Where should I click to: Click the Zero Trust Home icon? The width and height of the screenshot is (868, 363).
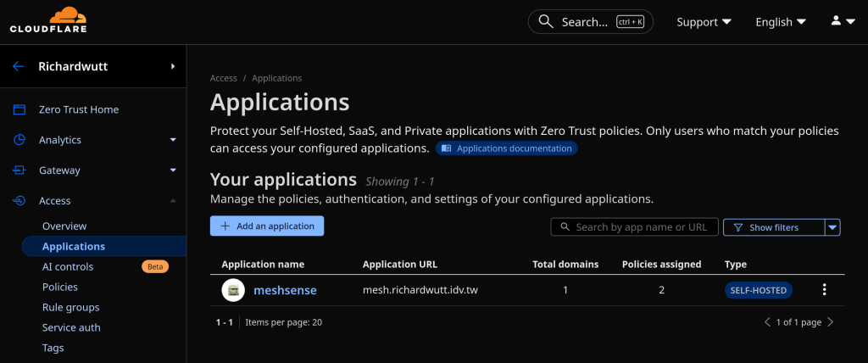tap(19, 109)
